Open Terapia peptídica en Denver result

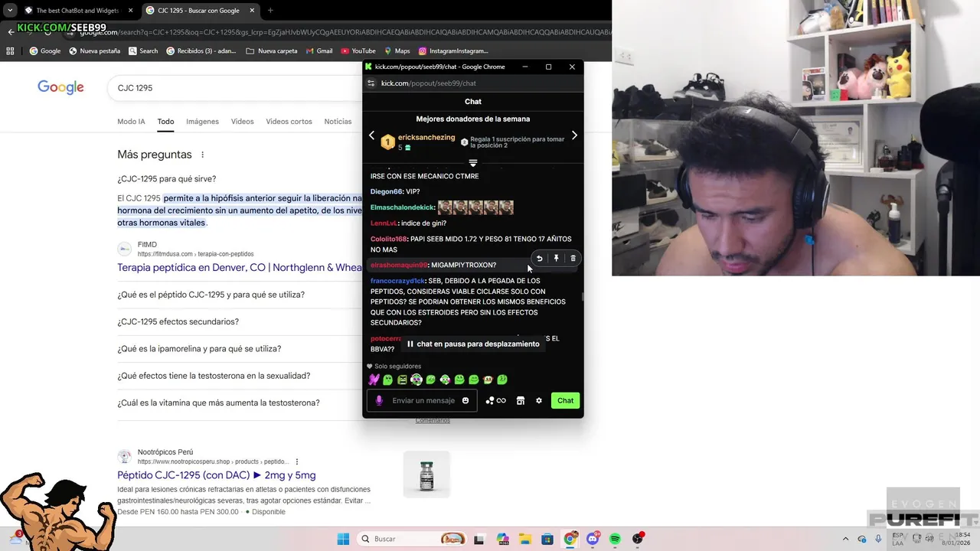click(x=240, y=268)
